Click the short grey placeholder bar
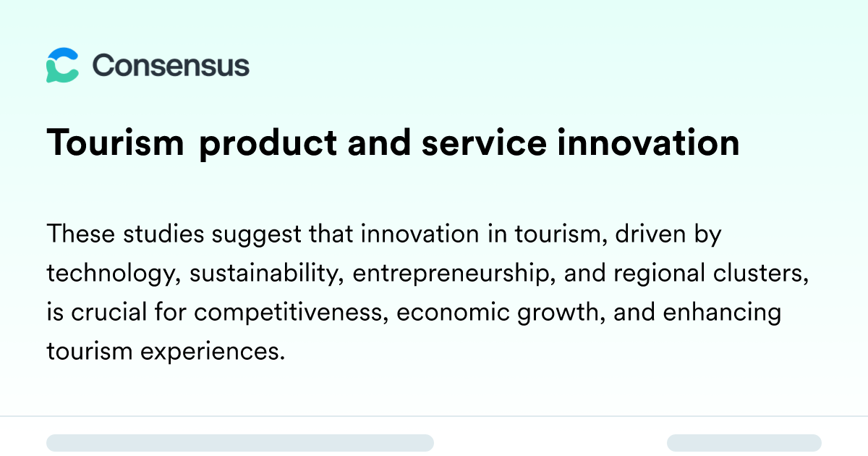 tap(744, 443)
